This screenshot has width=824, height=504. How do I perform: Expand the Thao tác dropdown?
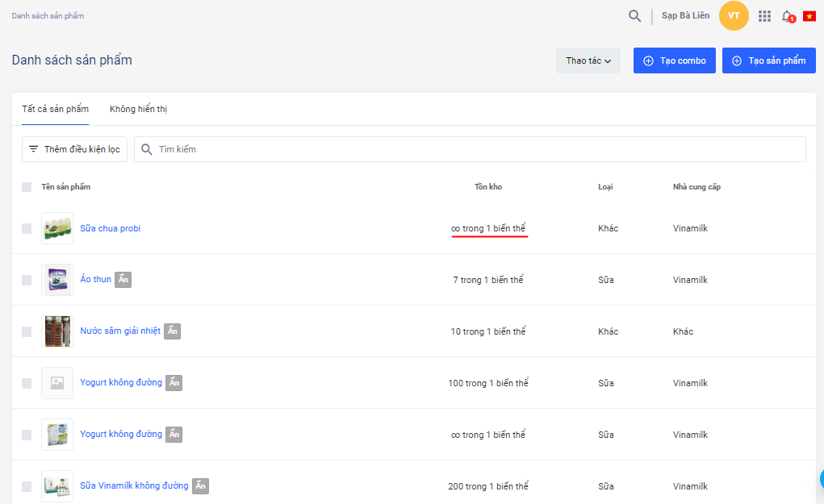[588, 60]
